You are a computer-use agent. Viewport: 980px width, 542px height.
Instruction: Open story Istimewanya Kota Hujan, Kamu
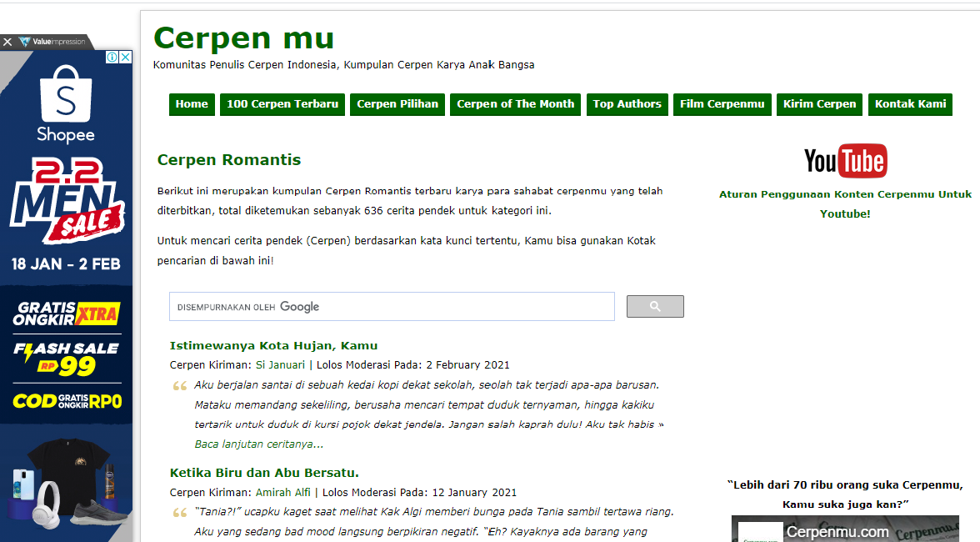tap(273, 346)
